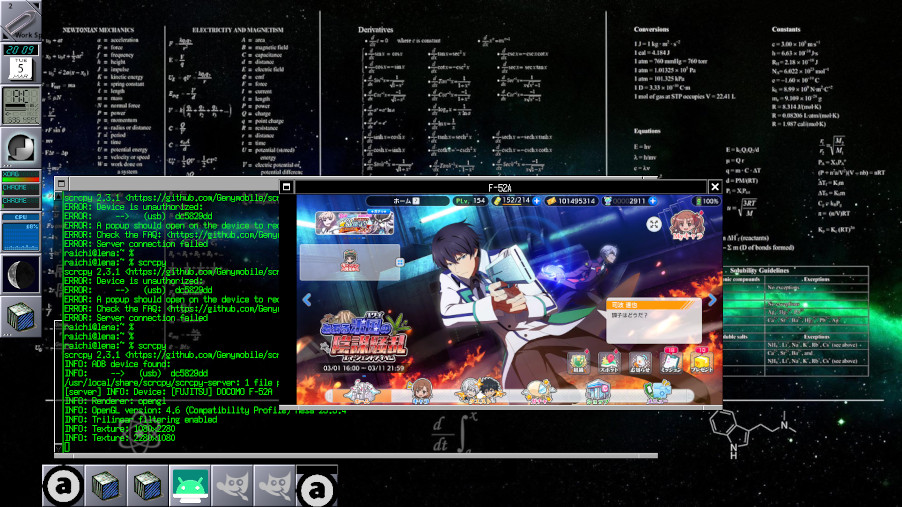Click the paperclip Work Space clip icon
The image size is (902, 507).
(x=20, y=20)
